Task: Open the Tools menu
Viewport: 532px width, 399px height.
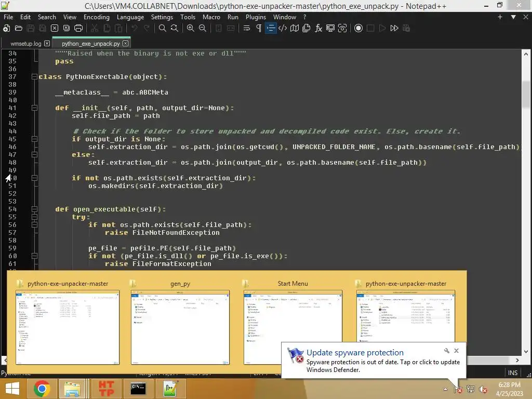Action: point(188,17)
